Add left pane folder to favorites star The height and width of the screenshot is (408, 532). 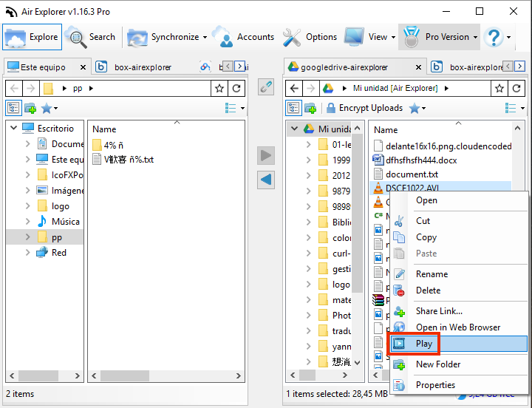tap(219, 89)
